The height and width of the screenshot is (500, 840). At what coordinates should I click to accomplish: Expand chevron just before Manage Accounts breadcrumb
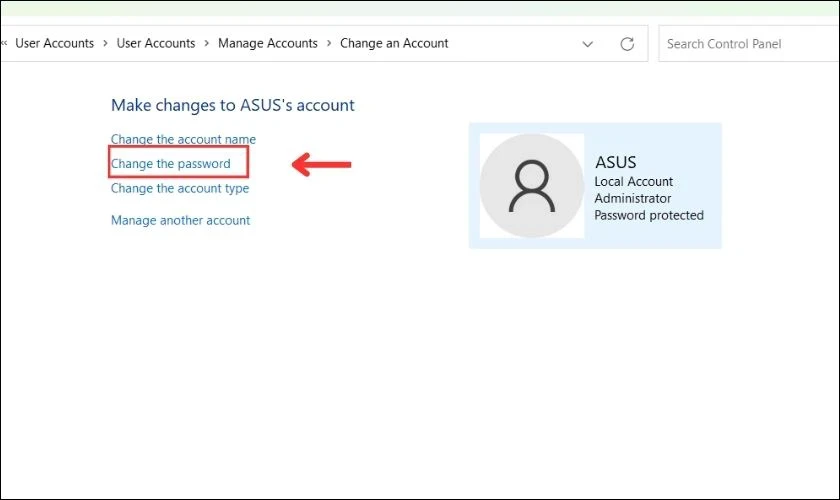[x=207, y=43]
